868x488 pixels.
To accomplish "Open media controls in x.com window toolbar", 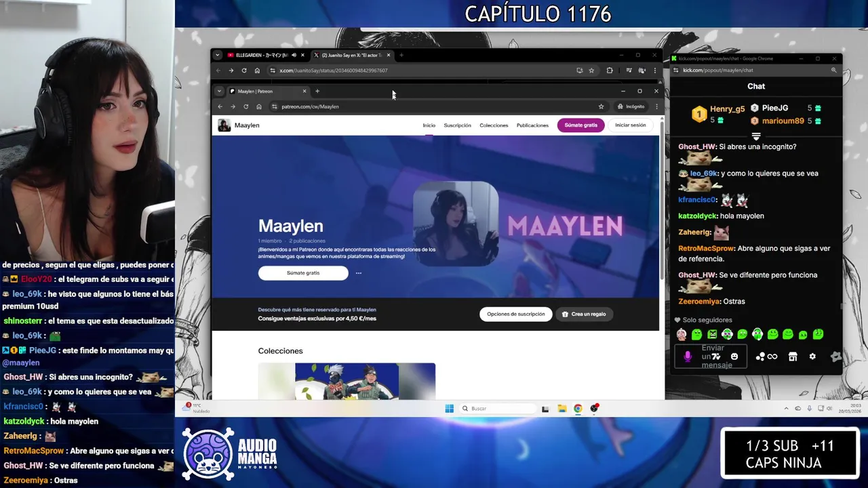I will tap(629, 70).
